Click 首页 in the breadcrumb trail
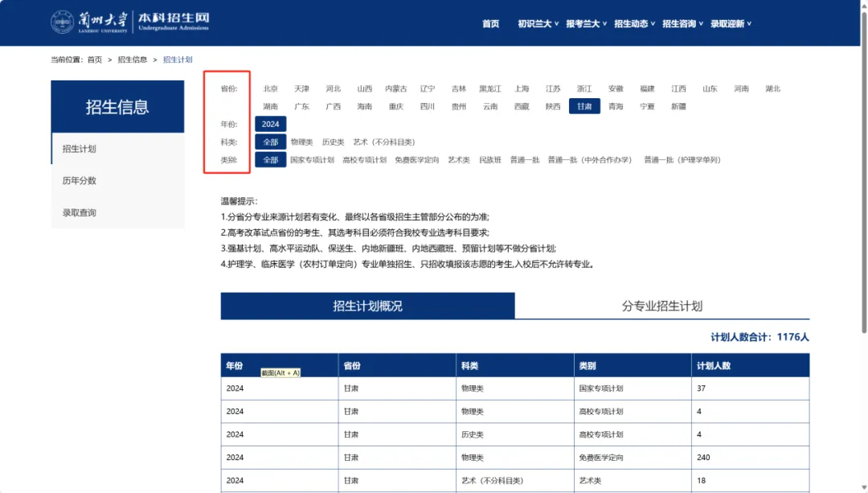Image resolution: width=868 pixels, height=493 pixels. 95,60
